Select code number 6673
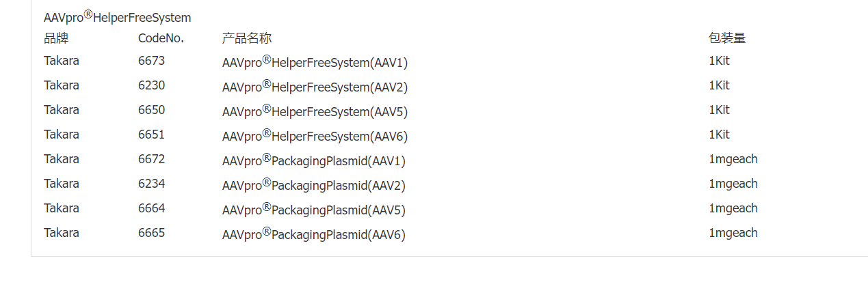 click(151, 61)
